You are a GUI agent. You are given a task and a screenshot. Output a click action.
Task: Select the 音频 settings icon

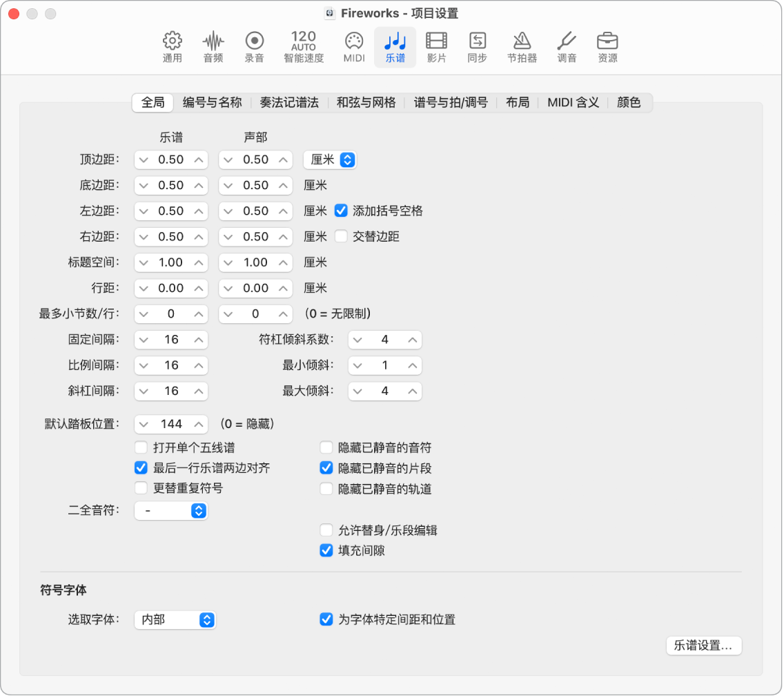click(x=213, y=45)
